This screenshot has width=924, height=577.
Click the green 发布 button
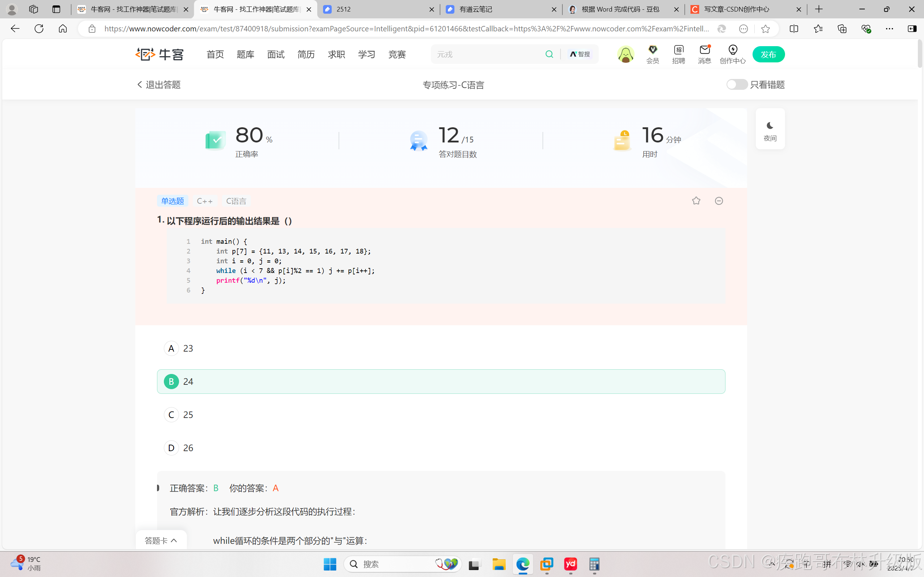[x=768, y=54]
